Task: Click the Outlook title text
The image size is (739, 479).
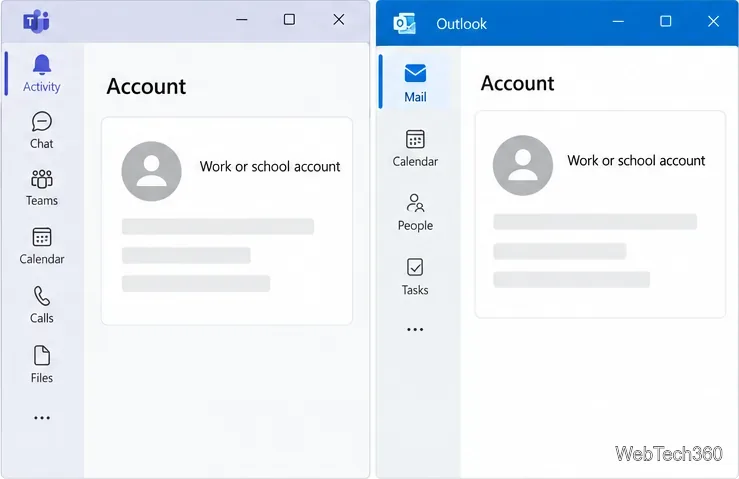Action: point(461,24)
